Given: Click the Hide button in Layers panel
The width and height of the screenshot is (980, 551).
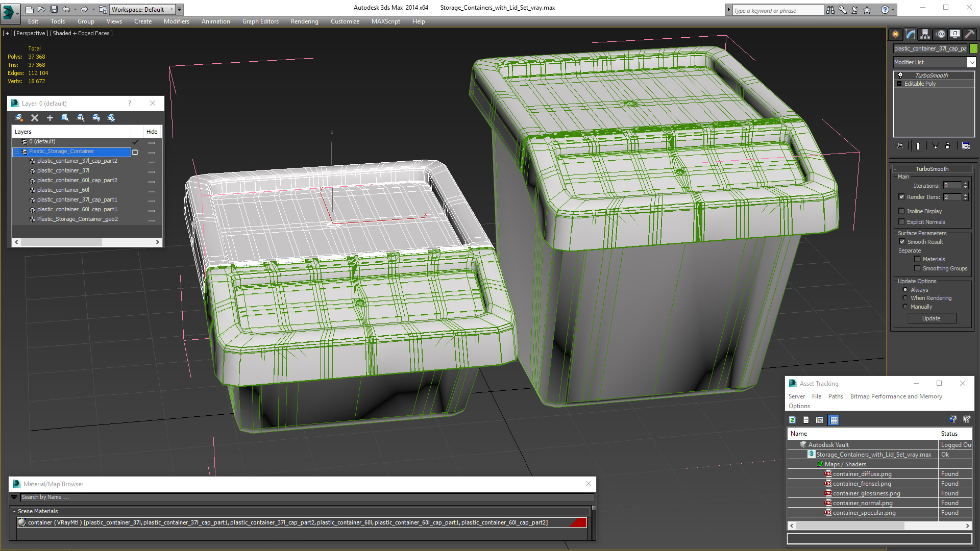Looking at the screenshot, I should pos(152,131).
